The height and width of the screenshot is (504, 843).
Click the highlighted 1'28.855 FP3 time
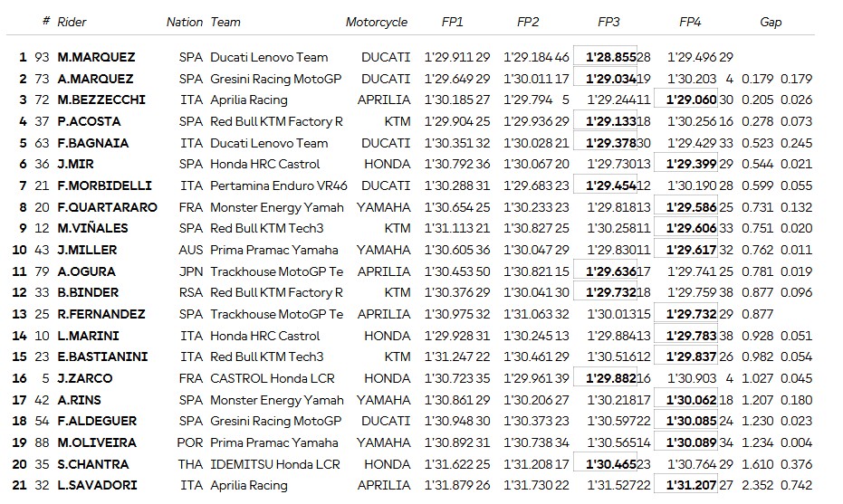click(x=609, y=57)
